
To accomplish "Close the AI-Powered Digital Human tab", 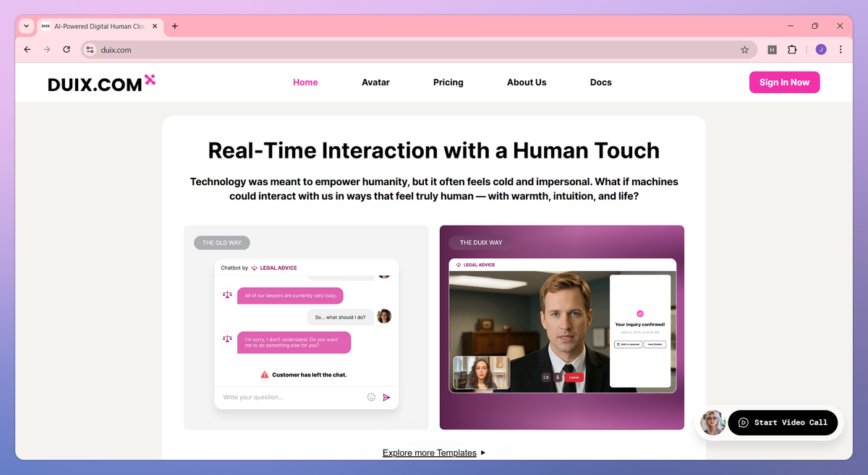I will coord(155,27).
